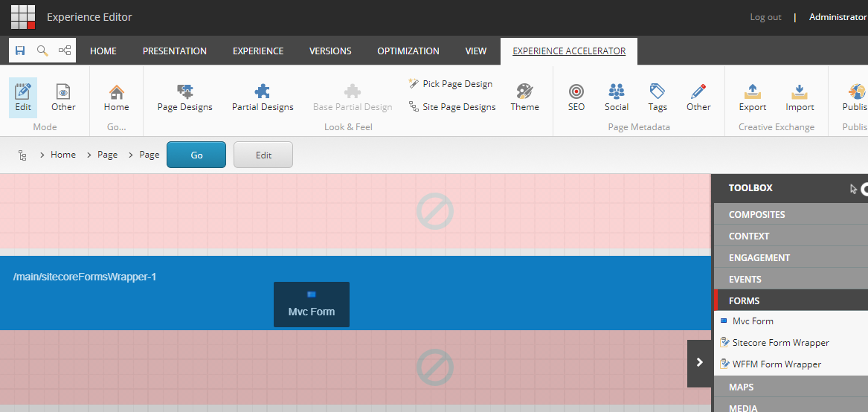Click the Log out link
This screenshot has height=412, width=868.
(765, 17)
